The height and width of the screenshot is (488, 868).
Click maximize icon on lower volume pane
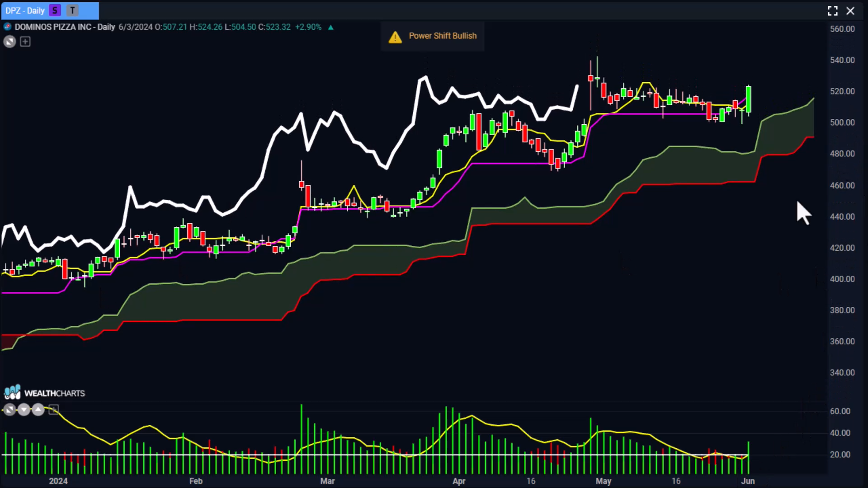click(x=9, y=410)
